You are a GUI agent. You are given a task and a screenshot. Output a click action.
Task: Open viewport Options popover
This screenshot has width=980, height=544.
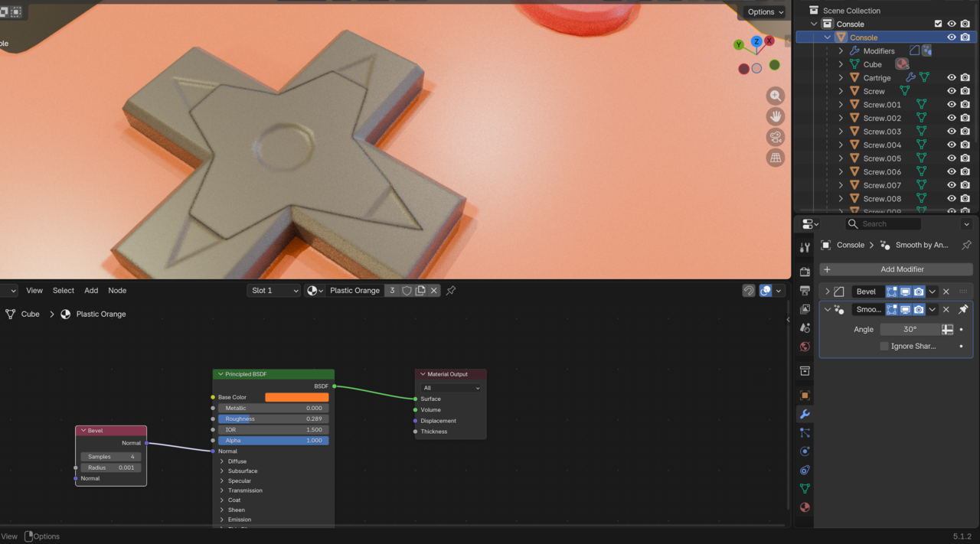point(764,11)
